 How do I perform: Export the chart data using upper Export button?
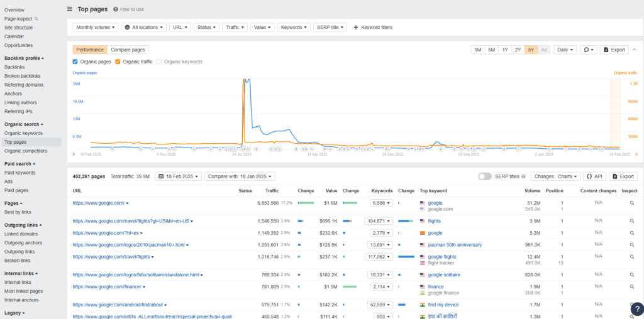pos(614,50)
